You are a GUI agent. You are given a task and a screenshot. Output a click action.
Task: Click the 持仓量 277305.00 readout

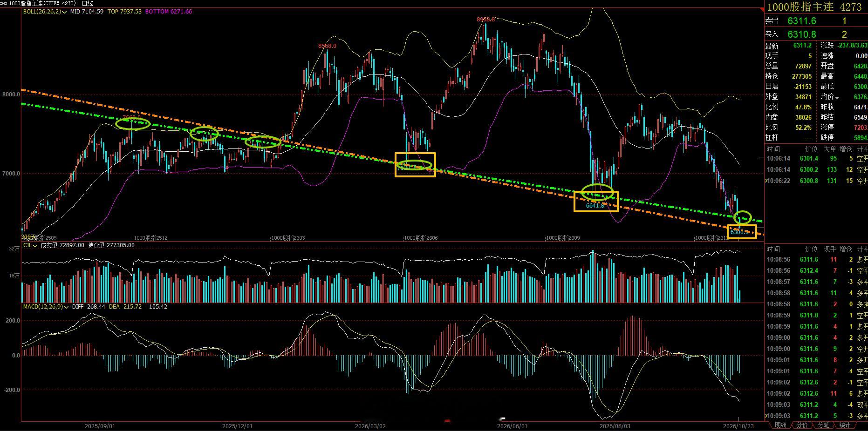point(111,245)
